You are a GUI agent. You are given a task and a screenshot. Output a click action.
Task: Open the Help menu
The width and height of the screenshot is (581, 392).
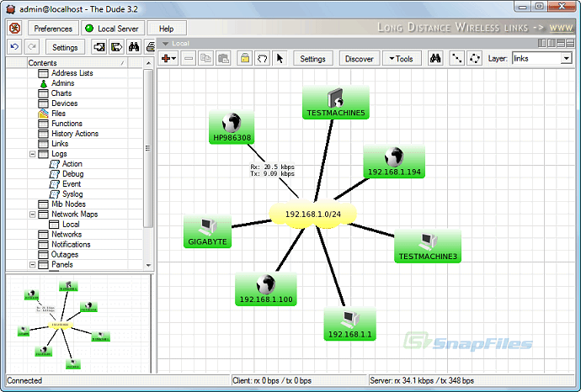point(167,29)
